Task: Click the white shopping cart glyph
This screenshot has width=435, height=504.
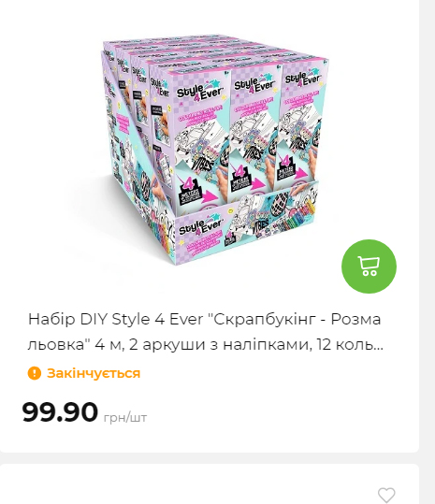Action: coord(369,266)
